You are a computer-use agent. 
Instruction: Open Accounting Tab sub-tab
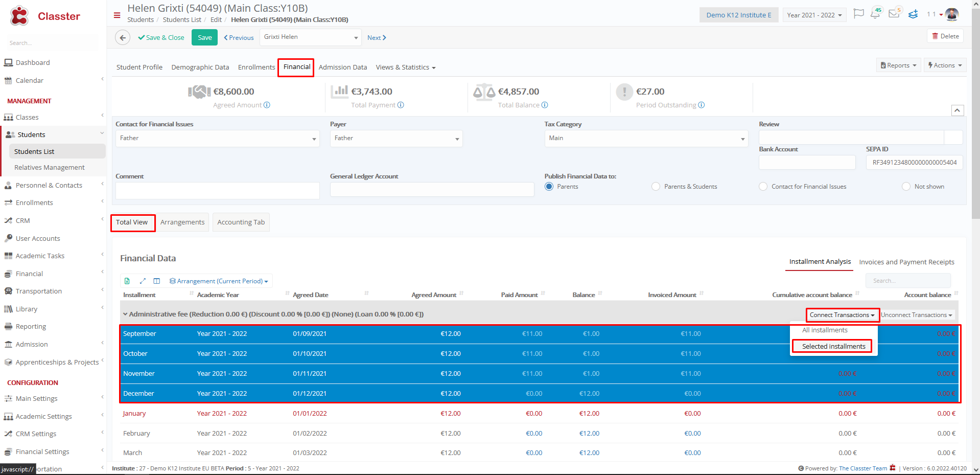(241, 222)
